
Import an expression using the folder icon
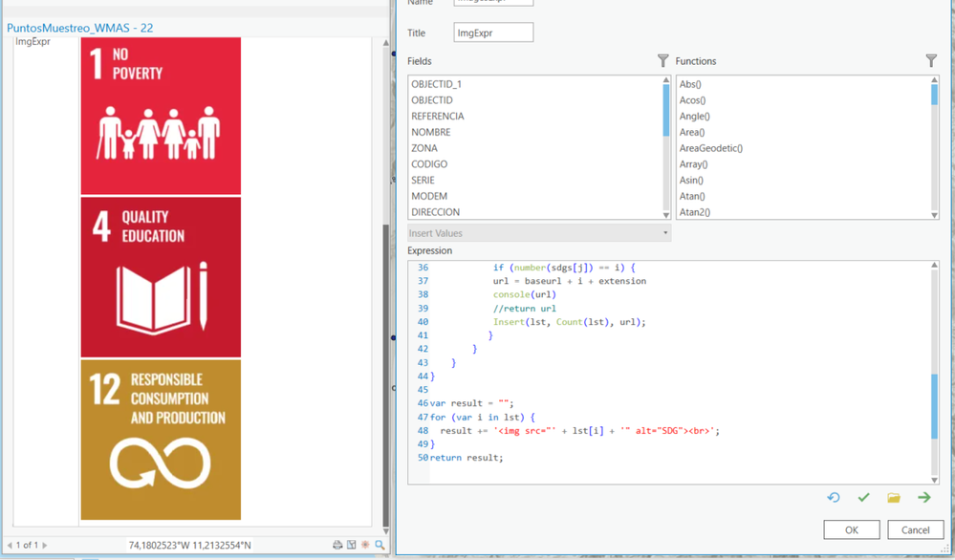[x=894, y=498]
